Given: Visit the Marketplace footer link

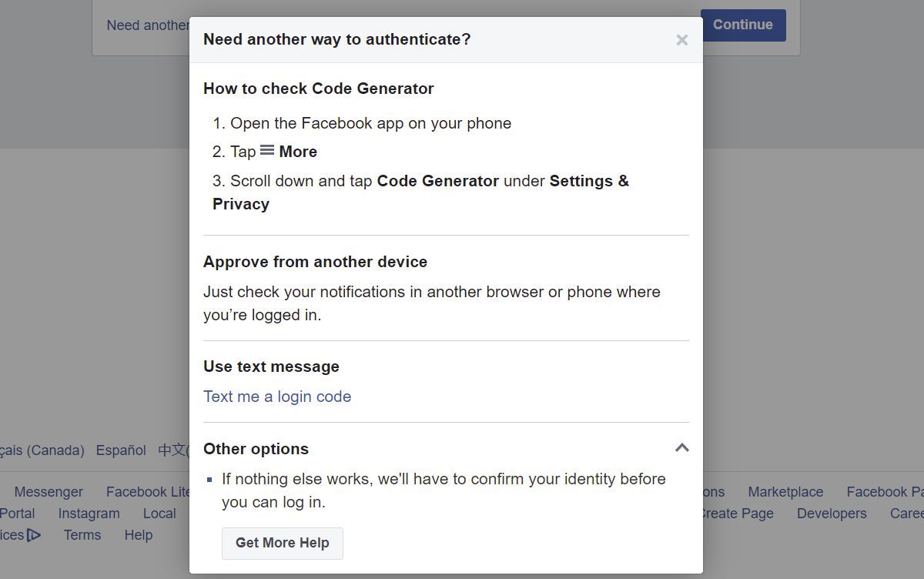Looking at the screenshot, I should point(785,492).
